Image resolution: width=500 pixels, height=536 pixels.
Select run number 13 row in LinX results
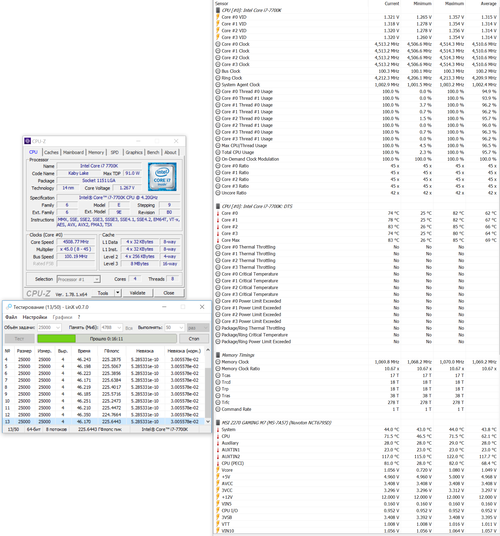tap(104, 421)
